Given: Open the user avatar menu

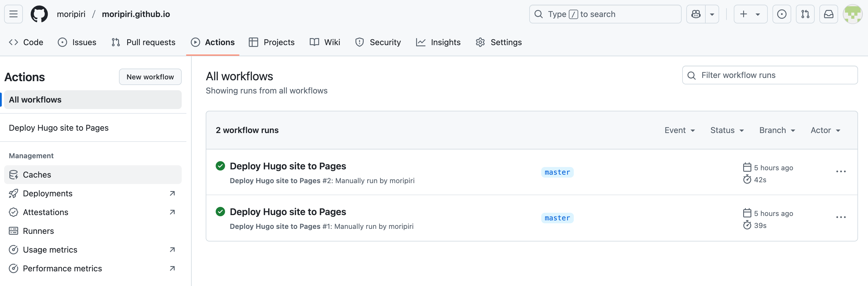Looking at the screenshot, I should (852, 14).
